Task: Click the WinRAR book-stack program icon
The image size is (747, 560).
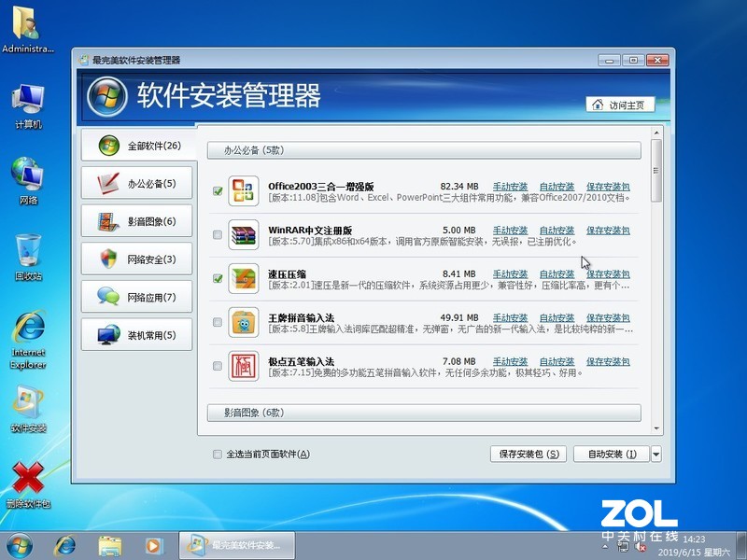Action: pos(244,235)
